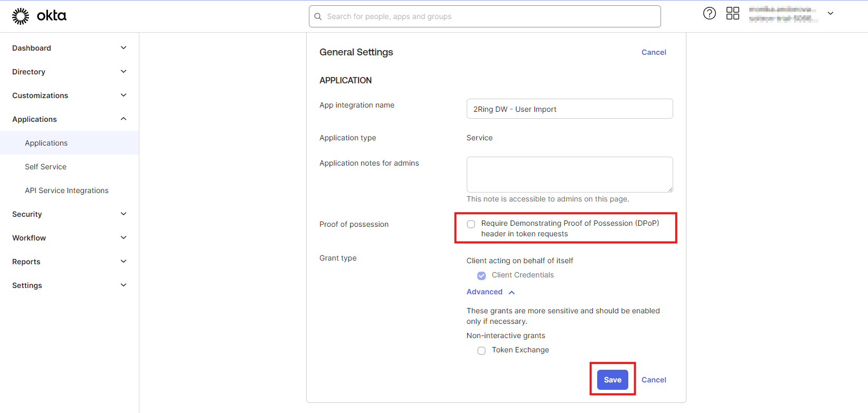Screen dimensions: 868x413
Task: Open the help question mark icon
Action: [709, 14]
